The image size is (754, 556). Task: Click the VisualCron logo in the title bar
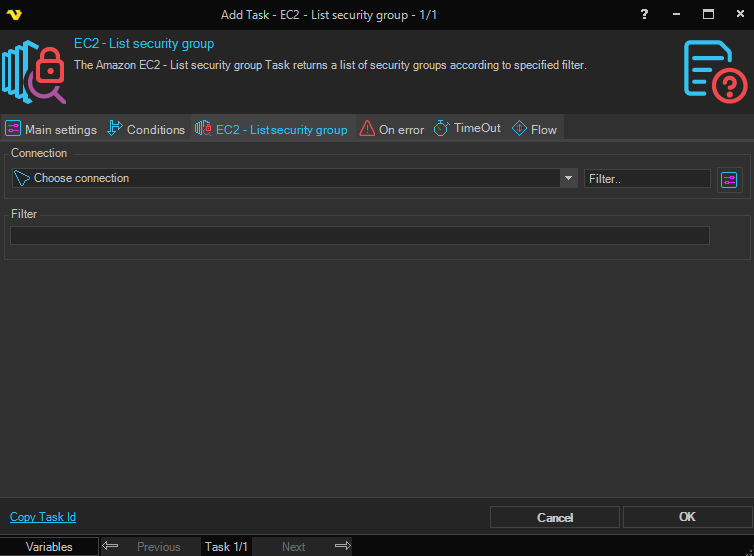click(14, 14)
